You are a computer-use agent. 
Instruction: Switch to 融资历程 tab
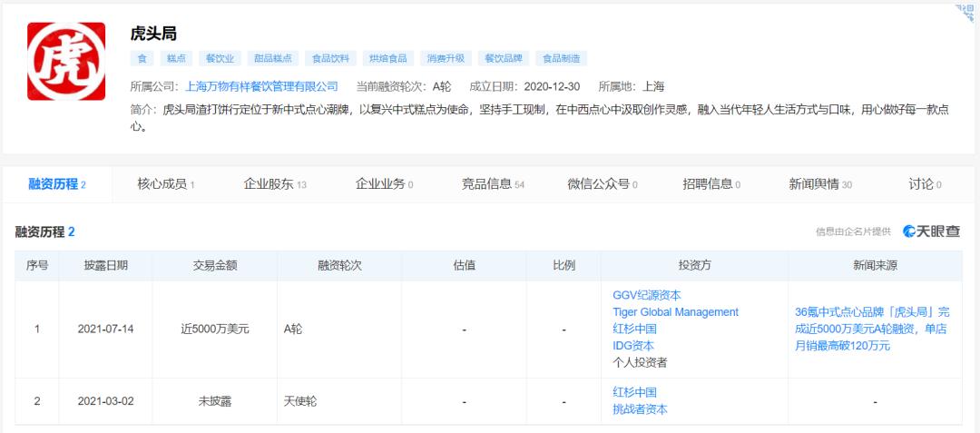pyautogui.click(x=57, y=184)
